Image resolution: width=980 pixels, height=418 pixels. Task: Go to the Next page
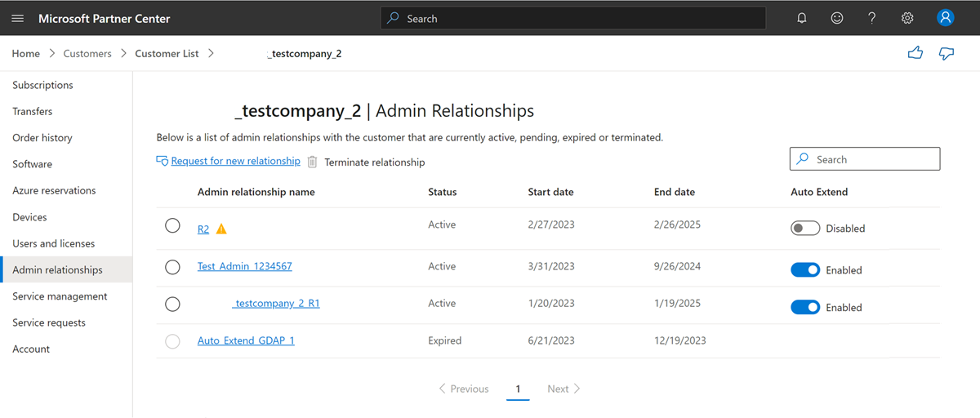tap(563, 389)
